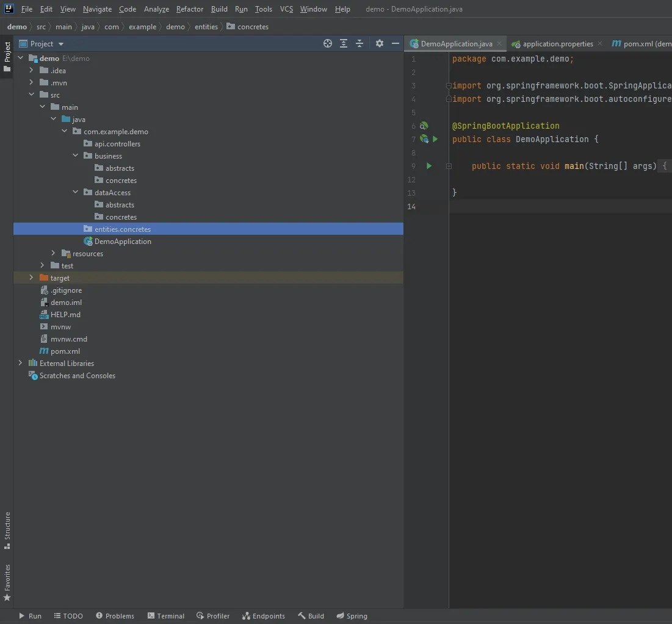
Task: Click the Spring bean gutter icon beside @SpringBootApplication
Action: tap(424, 126)
